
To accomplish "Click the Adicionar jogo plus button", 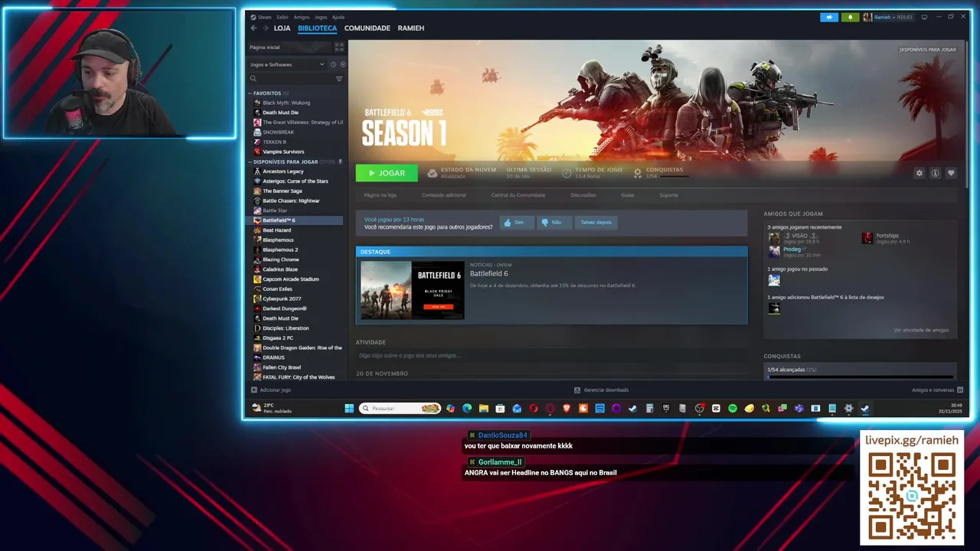I will pos(254,390).
